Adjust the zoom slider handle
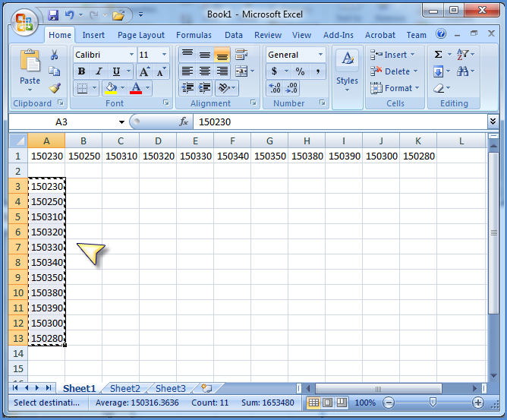Screen dimensions: 507x420 (x=433, y=403)
